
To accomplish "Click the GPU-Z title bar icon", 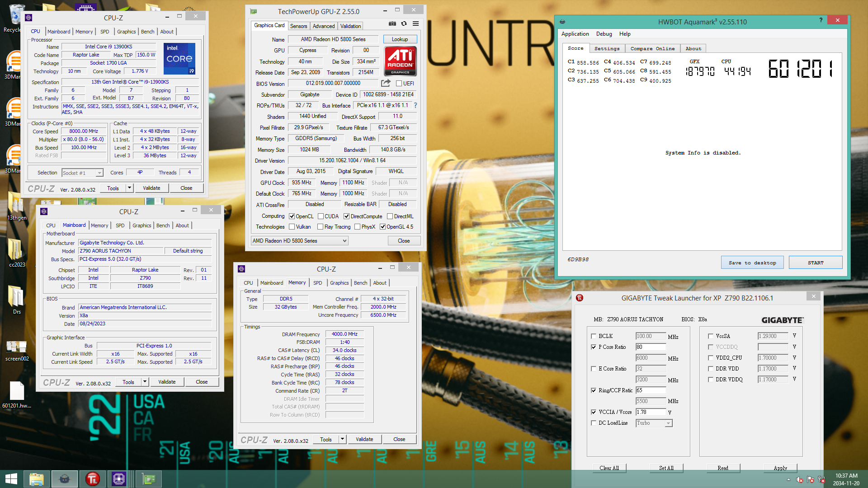I will (254, 11).
